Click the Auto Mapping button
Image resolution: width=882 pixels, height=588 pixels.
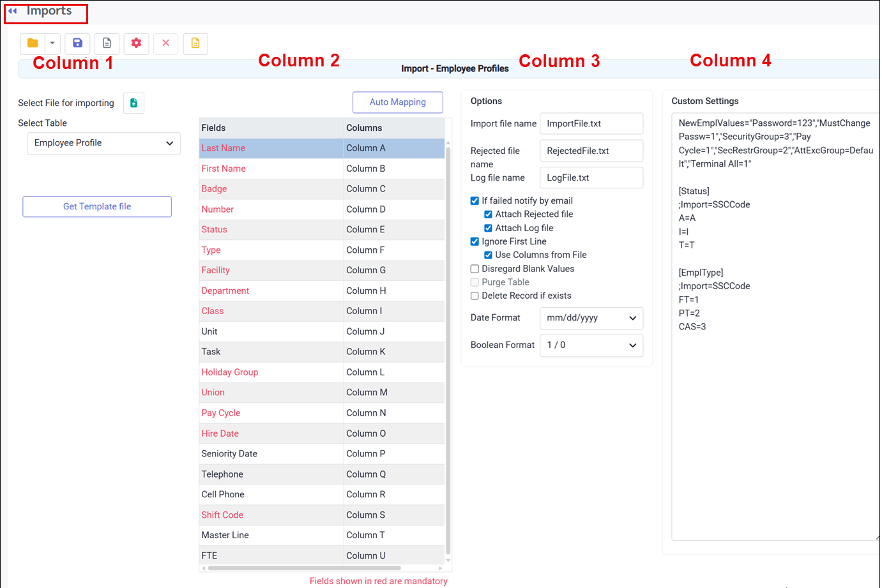[x=397, y=102]
